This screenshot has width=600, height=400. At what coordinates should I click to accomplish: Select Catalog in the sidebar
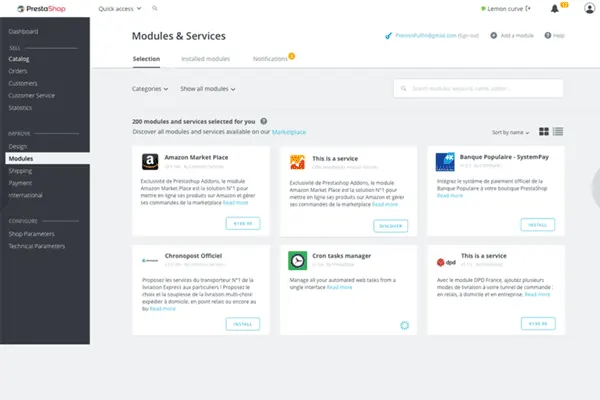click(19, 61)
